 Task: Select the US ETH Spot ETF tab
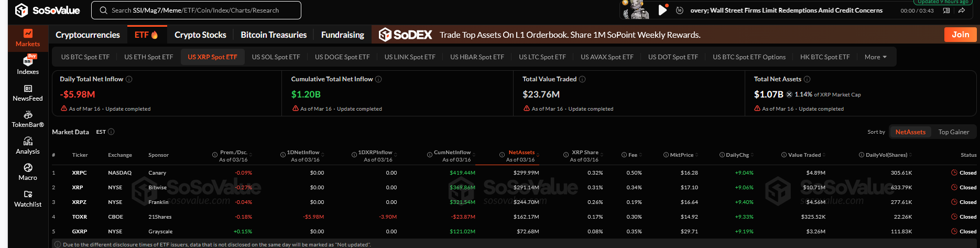148,57
